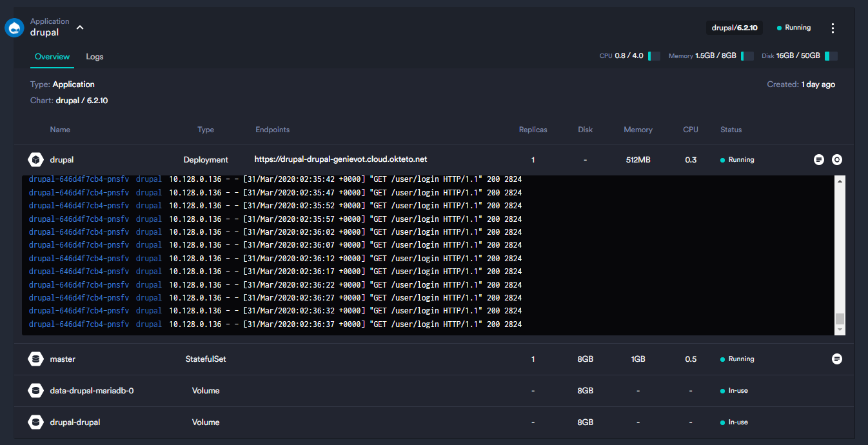The width and height of the screenshot is (868, 445).
Task: Click the log panel scrollbar thumb
Action: pos(840,319)
